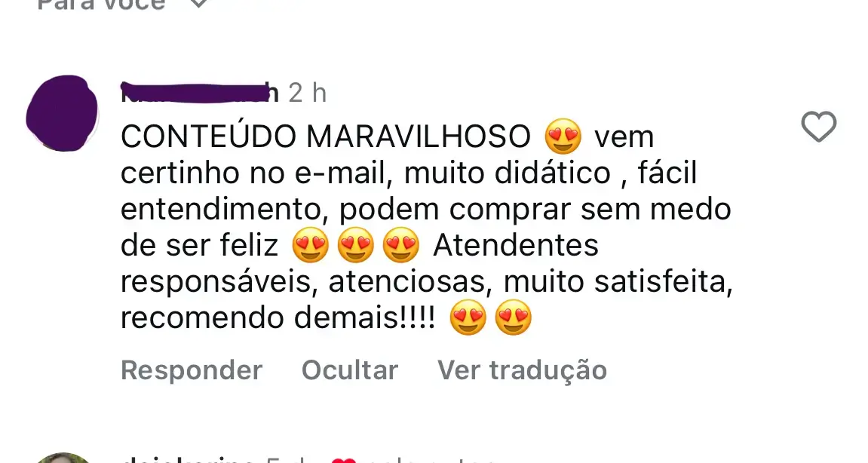Tap the second commenter's avatar at the bottom edge
This screenshot has height=463, width=868.
(63, 458)
